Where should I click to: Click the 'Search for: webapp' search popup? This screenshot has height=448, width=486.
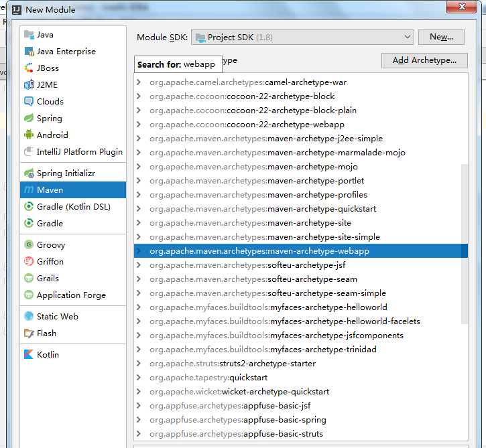(x=178, y=64)
